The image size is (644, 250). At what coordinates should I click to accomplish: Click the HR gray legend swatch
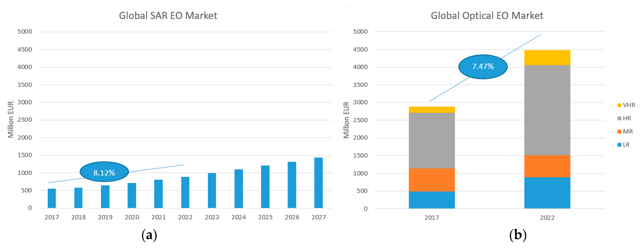(619, 119)
